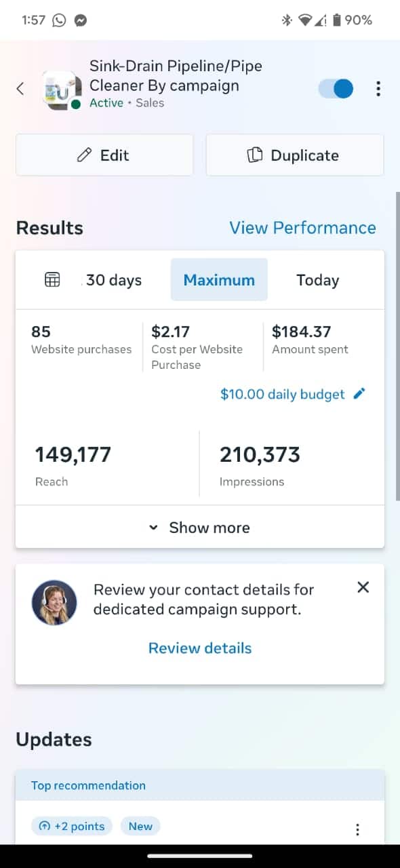Open the View Performance link
This screenshot has height=868, width=400.
302,228
